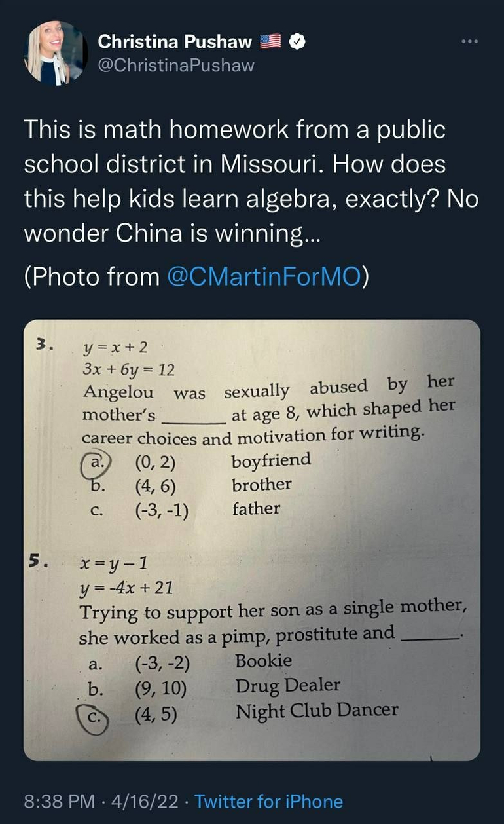Open the attached homework photo
Viewport: 504px width, 824px height.
tap(252, 540)
